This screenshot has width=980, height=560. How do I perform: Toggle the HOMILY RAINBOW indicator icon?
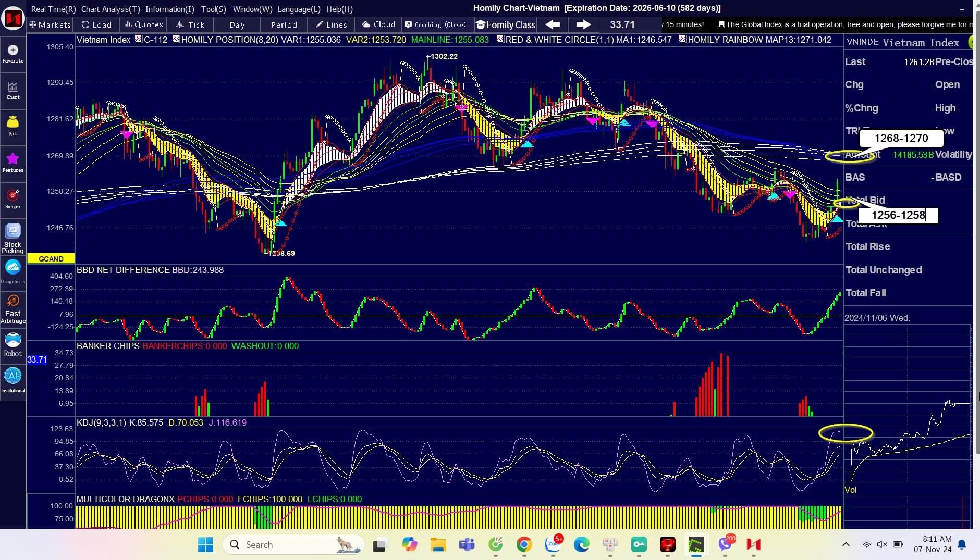pyautogui.click(x=683, y=39)
